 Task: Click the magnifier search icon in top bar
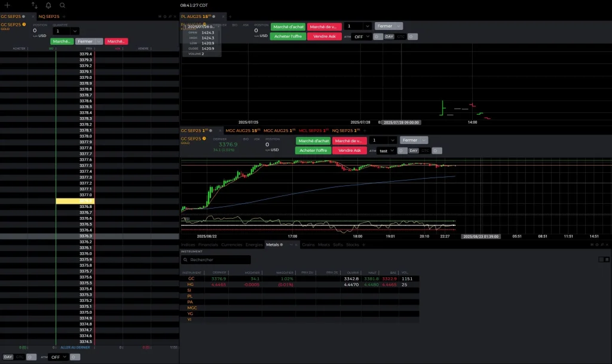(62, 5)
